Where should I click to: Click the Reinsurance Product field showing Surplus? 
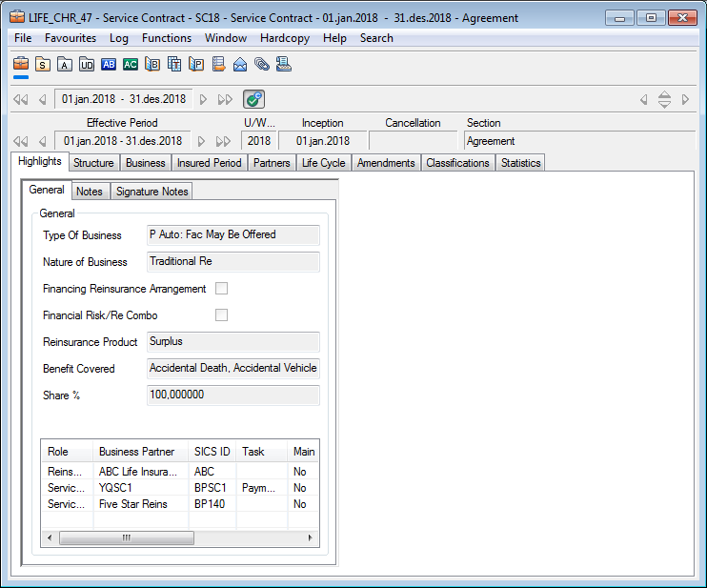(x=233, y=342)
